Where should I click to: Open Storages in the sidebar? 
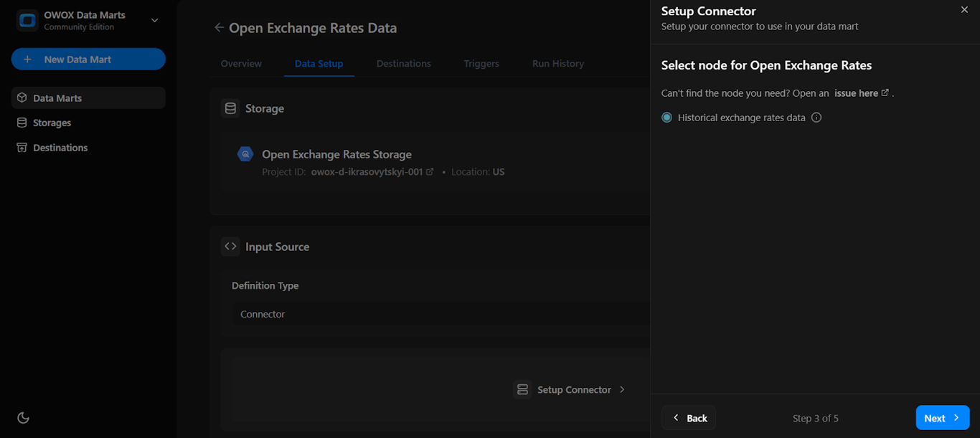pos(88,123)
